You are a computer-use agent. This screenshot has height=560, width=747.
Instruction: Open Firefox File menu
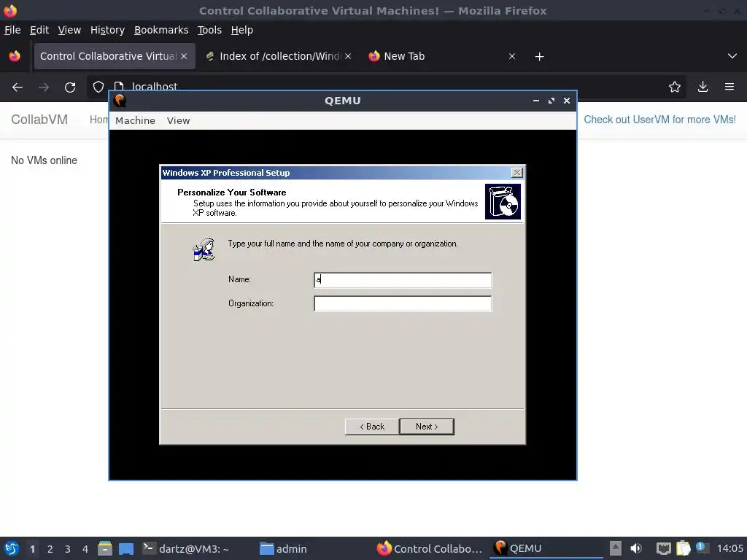tap(12, 30)
